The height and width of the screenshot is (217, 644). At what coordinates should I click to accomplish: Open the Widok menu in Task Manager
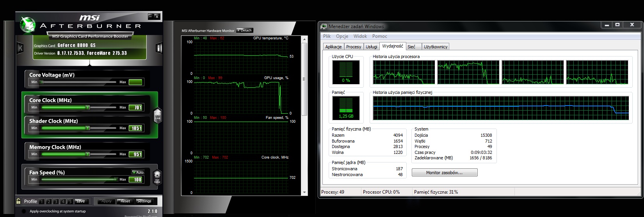[x=360, y=36]
